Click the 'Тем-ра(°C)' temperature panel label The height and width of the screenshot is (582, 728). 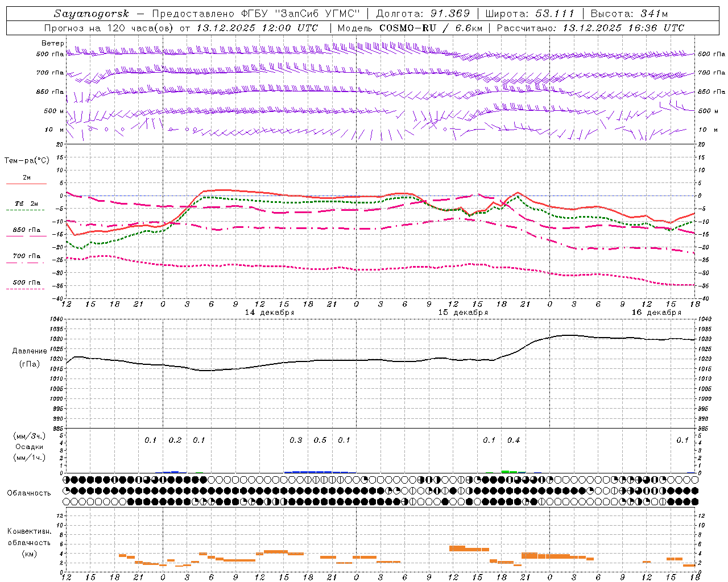(x=27, y=161)
